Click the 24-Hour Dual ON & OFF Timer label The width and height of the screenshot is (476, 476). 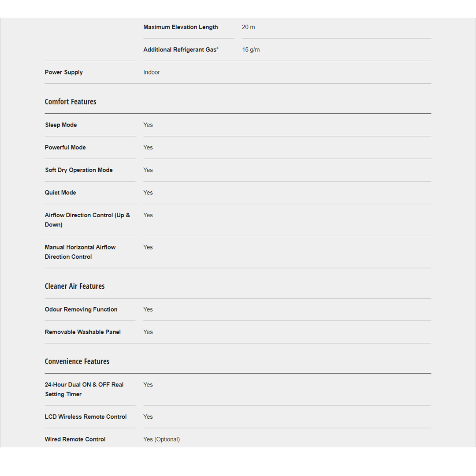click(x=84, y=389)
